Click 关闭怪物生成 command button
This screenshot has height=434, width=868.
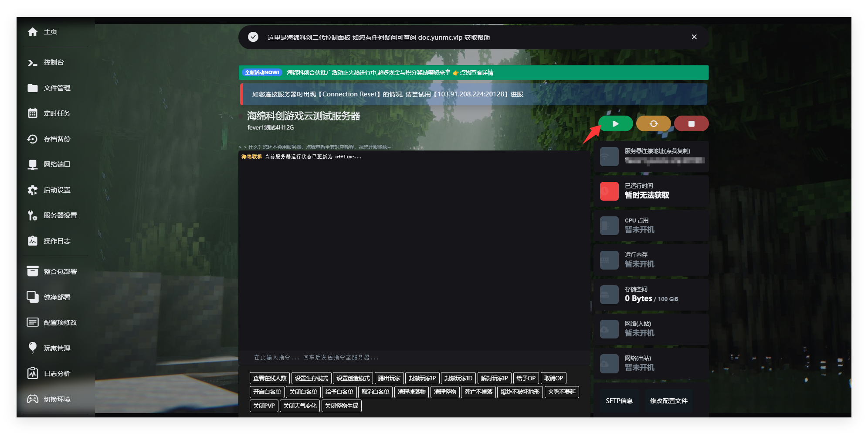tap(342, 406)
